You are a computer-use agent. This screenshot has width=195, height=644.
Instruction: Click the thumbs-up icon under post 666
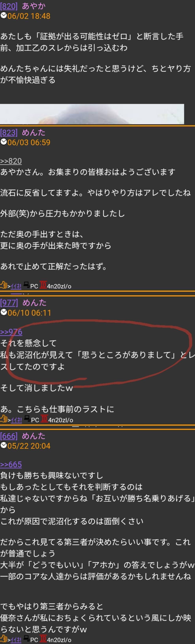tap(4, 639)
